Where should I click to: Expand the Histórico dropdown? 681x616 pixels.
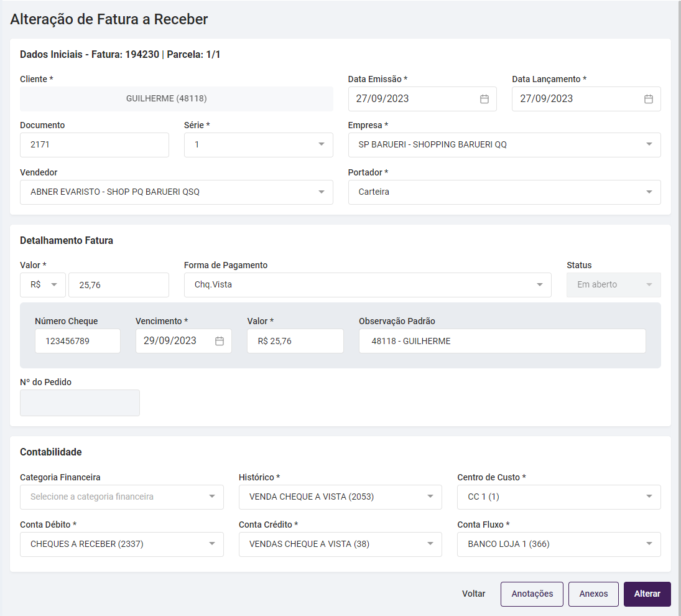click(430, 497)
